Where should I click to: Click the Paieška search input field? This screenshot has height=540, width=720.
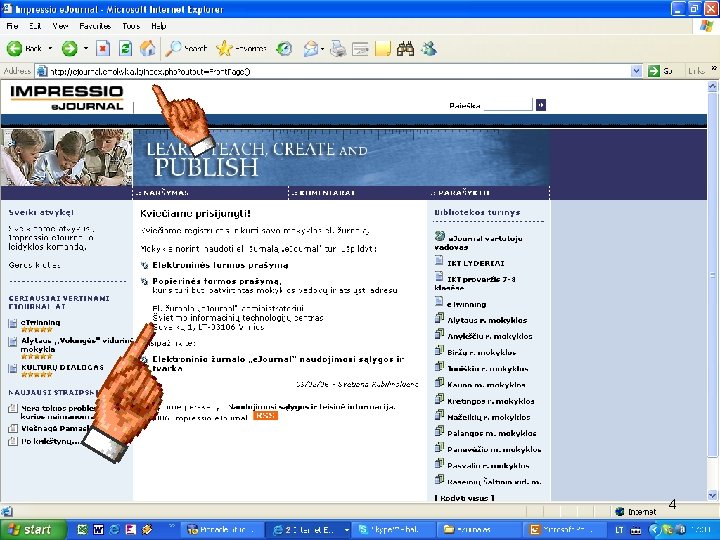pyautogui.click(x=508, y=105)
